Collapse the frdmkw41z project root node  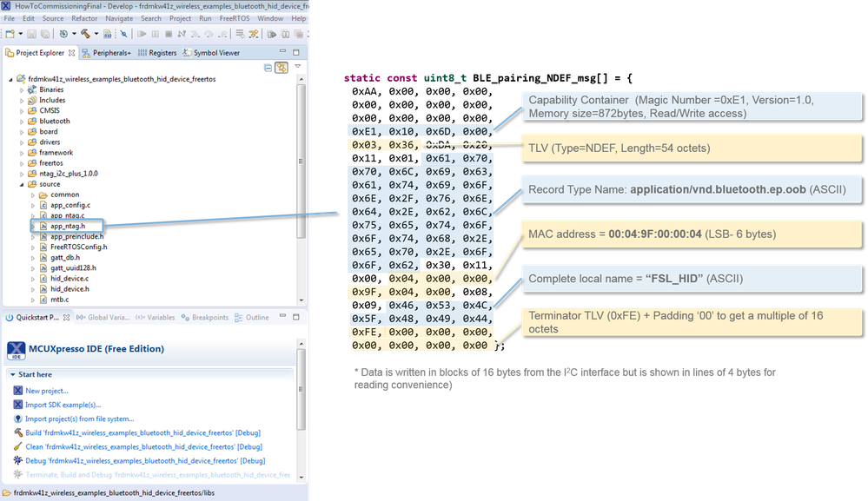[x=10, y=79]
